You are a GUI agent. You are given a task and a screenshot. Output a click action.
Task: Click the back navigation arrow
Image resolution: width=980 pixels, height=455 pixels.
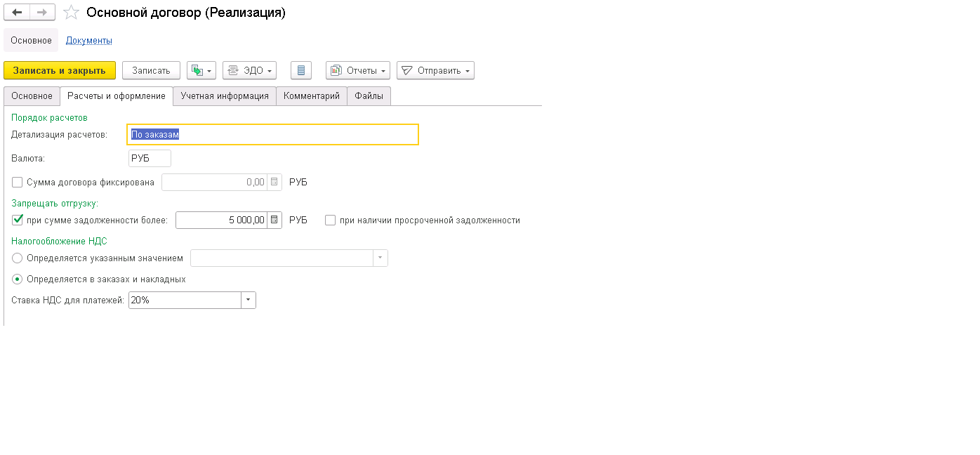[x=17, y=13]
